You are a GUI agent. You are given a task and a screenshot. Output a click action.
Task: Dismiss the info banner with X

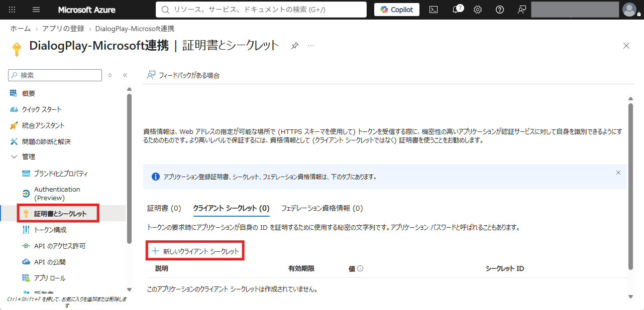tap(618, 172)
